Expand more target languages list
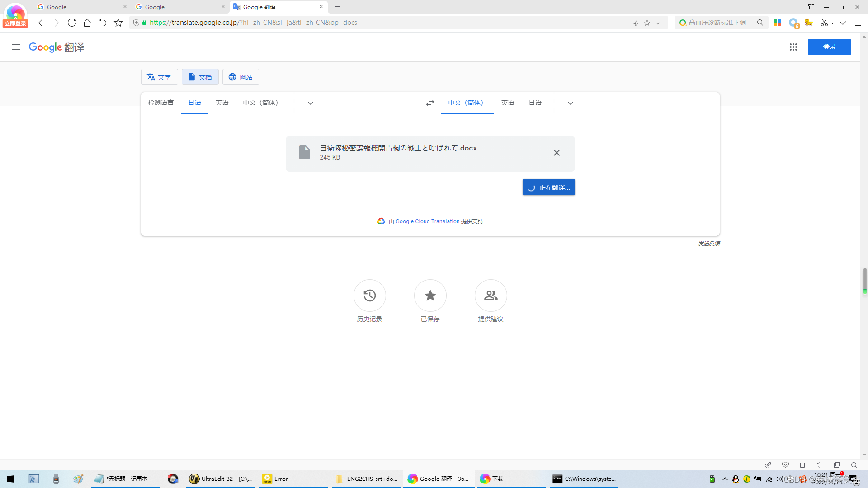The height and width of the screenshot is (488, 868). click(570, 103)
